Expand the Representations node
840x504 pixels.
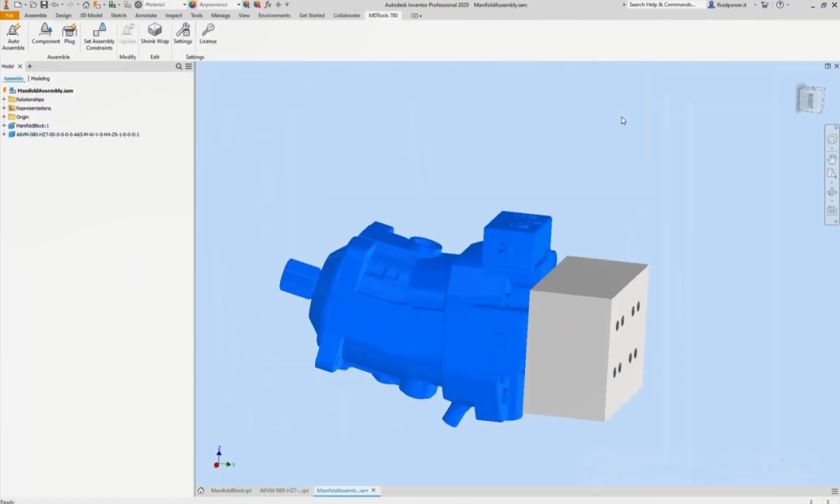(x=5, y=108)
